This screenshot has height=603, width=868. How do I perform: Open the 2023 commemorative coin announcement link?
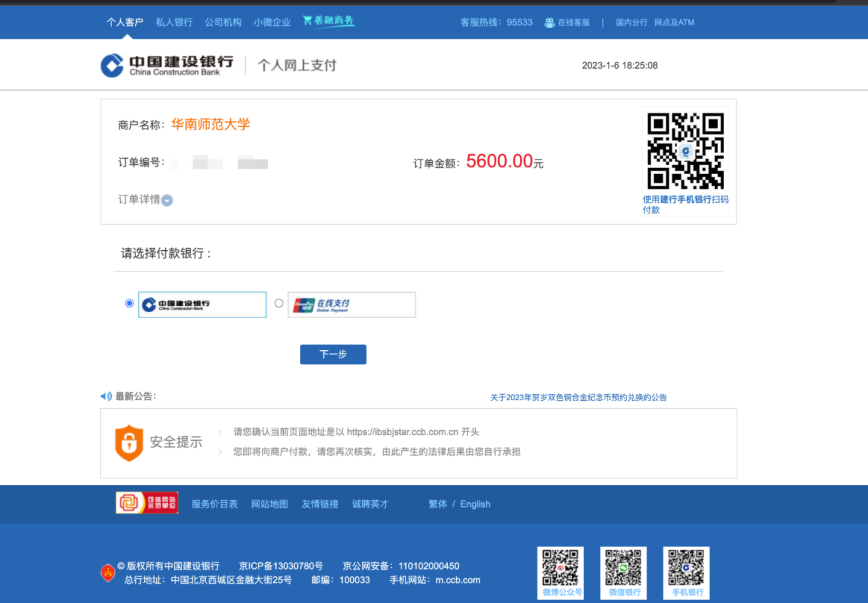[x=578, y=398]
